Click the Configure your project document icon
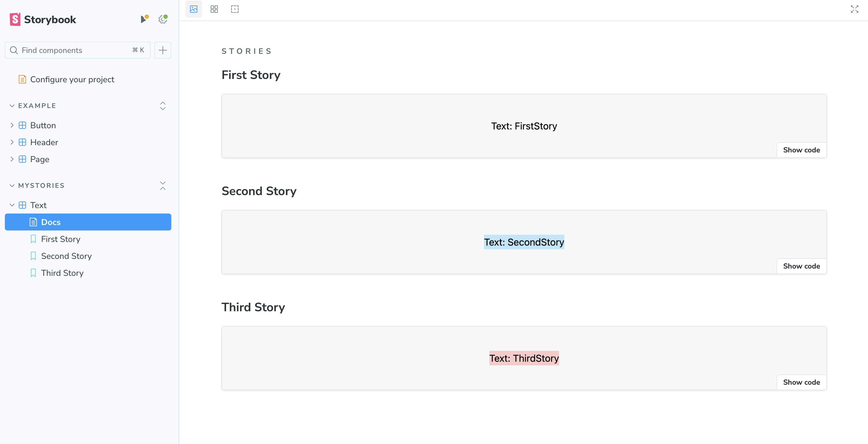Screen dimensions: 868x444 pos(22,80)
